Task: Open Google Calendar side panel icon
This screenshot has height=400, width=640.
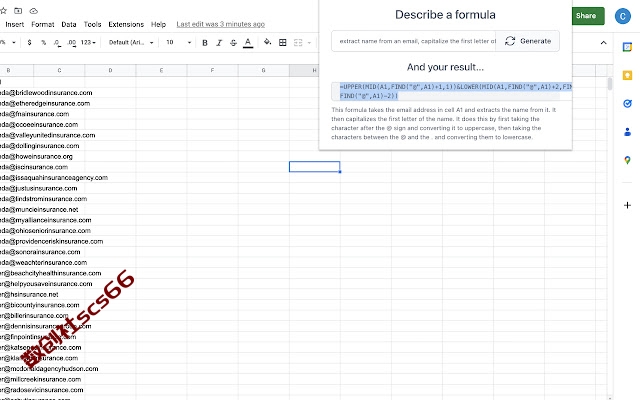Action: (627, 47)
